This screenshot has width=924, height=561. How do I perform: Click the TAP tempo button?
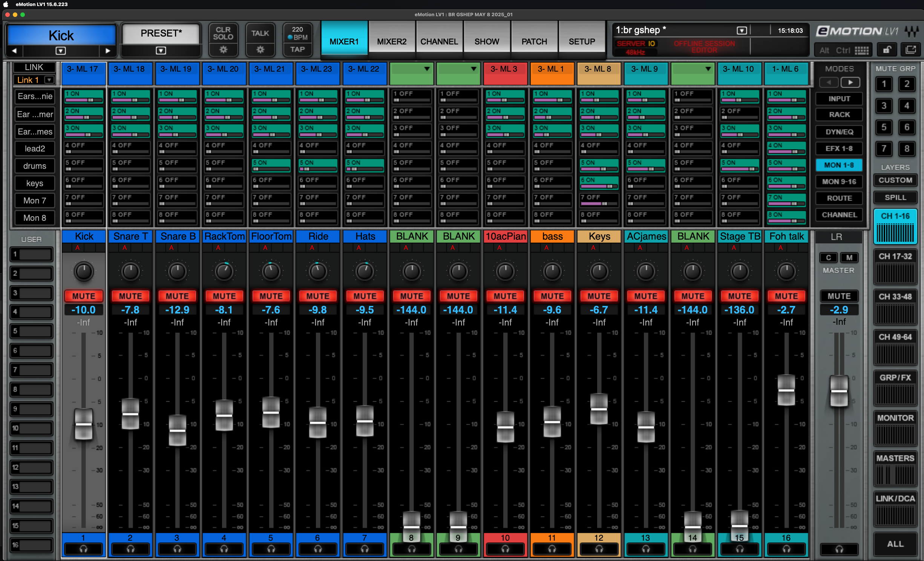[297, 49]
